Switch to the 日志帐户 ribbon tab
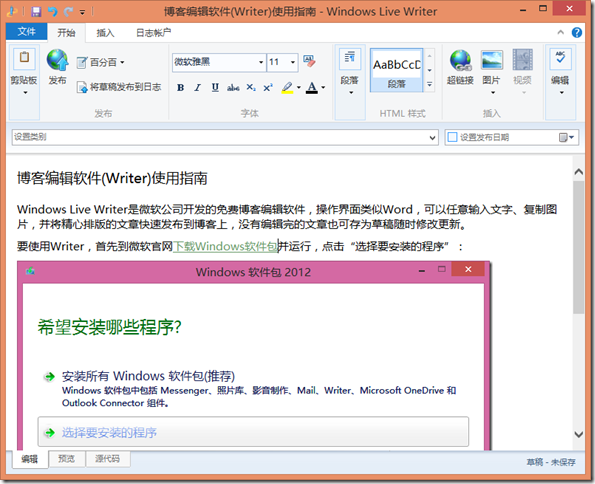Viewport: 595px width, 484px height. click(153, 33)
